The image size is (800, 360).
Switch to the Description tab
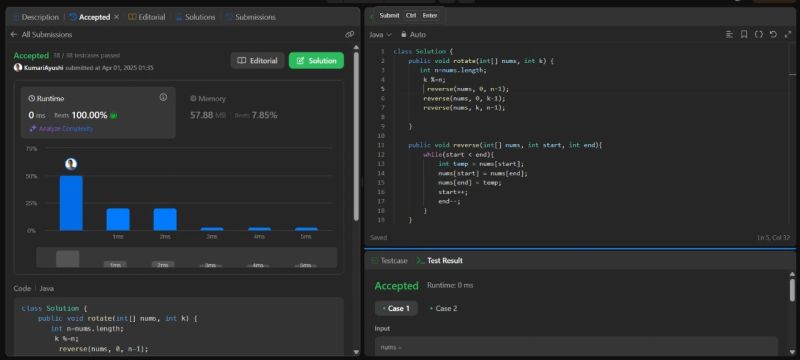(x=35, y=17)
